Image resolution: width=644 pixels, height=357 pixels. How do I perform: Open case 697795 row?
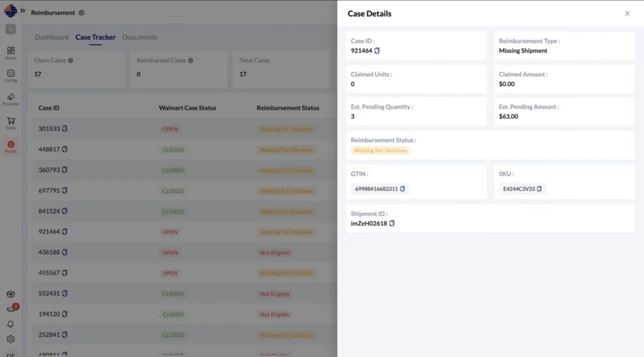pyautogui.click(x=184, y=190)
